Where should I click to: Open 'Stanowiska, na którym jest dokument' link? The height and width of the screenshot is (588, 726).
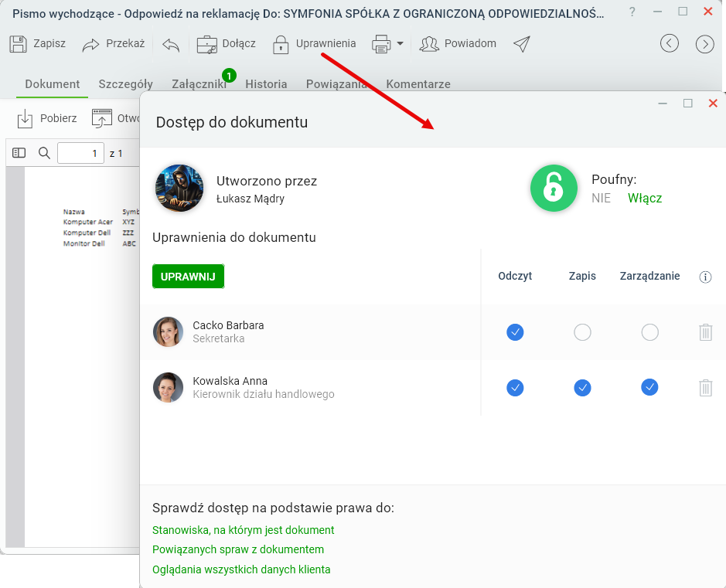tap(243, 530)
